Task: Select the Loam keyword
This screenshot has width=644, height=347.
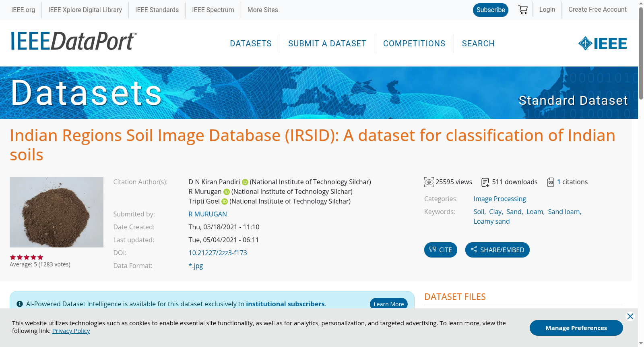Action: pos(535,212)
